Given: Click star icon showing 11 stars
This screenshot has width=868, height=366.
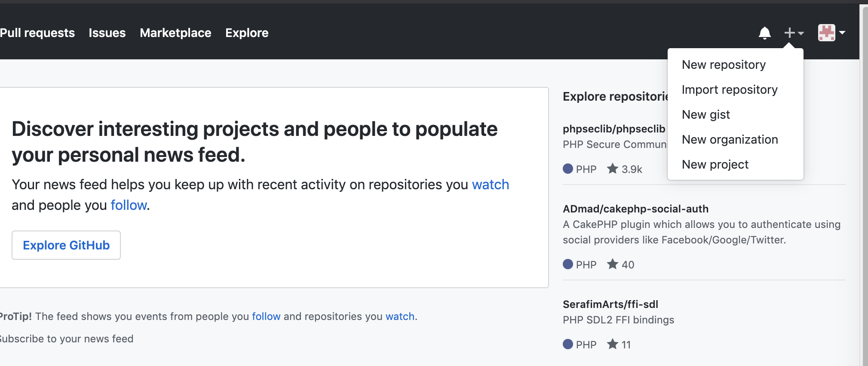Looking at the screenshot, I should coord(612,344).
